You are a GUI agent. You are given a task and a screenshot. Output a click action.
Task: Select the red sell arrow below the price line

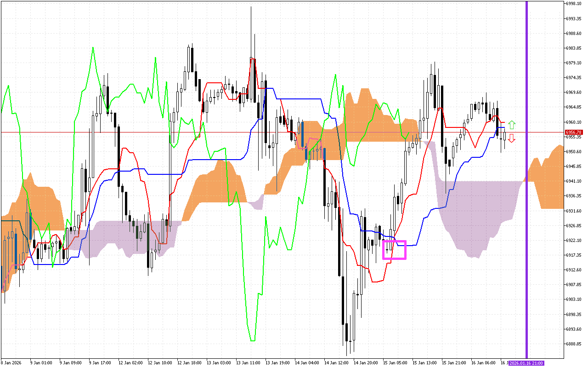tap(512, 138)
